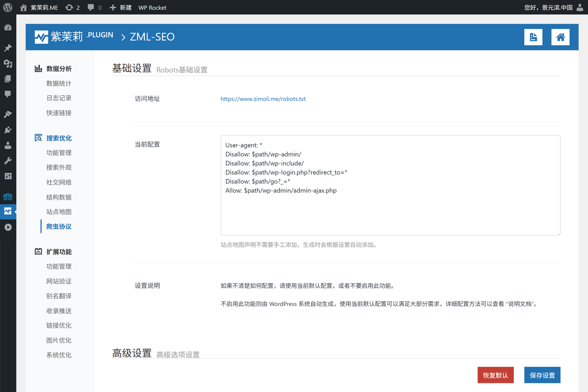The height and width of the screenshot is (392, 588).
Task: Open 社交网络 menu item
Action: tap(59, 182)
